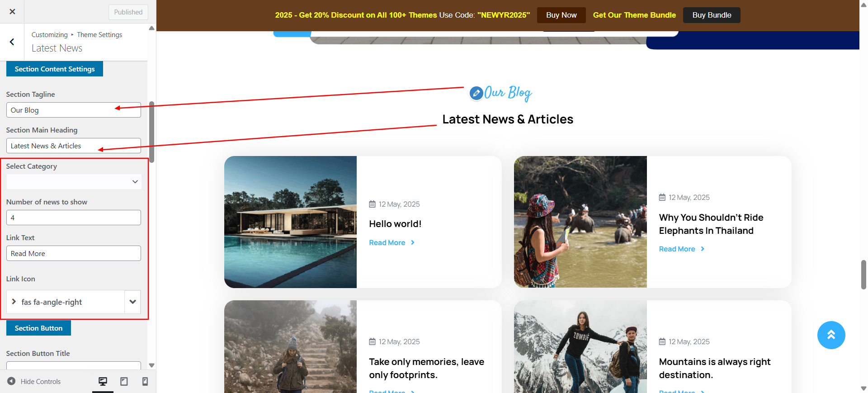Switch to the mobile preview icon
The width and height of the screenshot is (868, 393).
pos(145,381)
